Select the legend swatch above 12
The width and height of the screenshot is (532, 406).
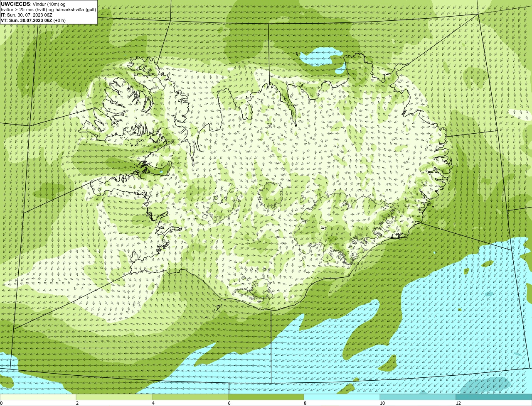494,397
